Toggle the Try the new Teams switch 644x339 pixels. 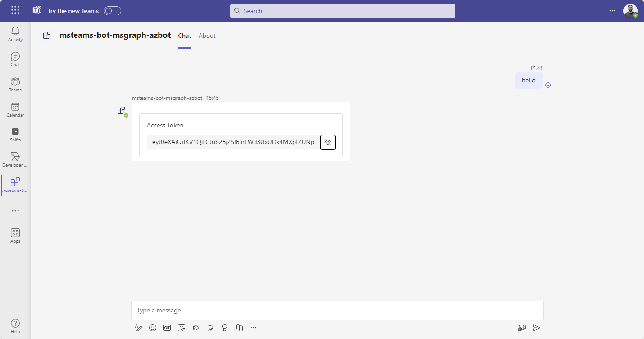[113, 11]
